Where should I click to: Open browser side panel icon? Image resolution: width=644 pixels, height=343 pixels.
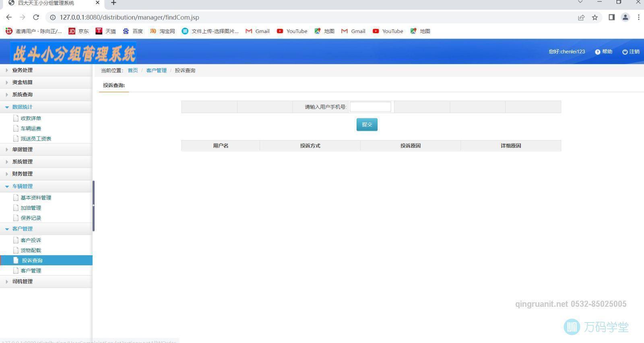(x=611, y=17)
